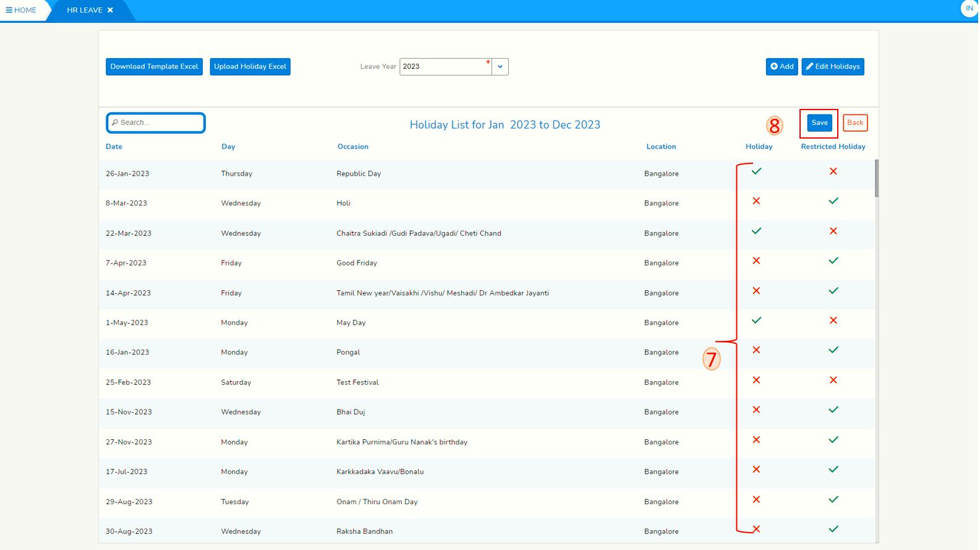
Task: Toggle Restricted Holiday cross for Republic Day
Action: click(833, 171)
